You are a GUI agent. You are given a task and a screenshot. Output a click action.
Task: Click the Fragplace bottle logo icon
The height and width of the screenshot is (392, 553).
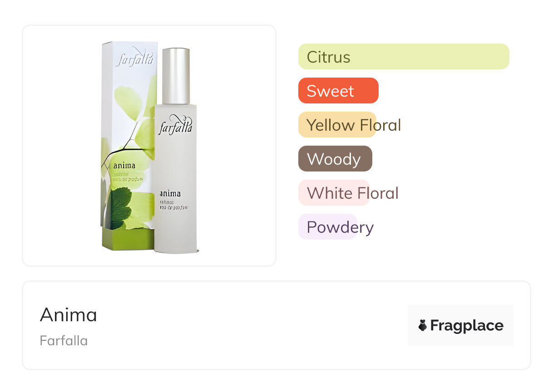(x=423, y=325)
